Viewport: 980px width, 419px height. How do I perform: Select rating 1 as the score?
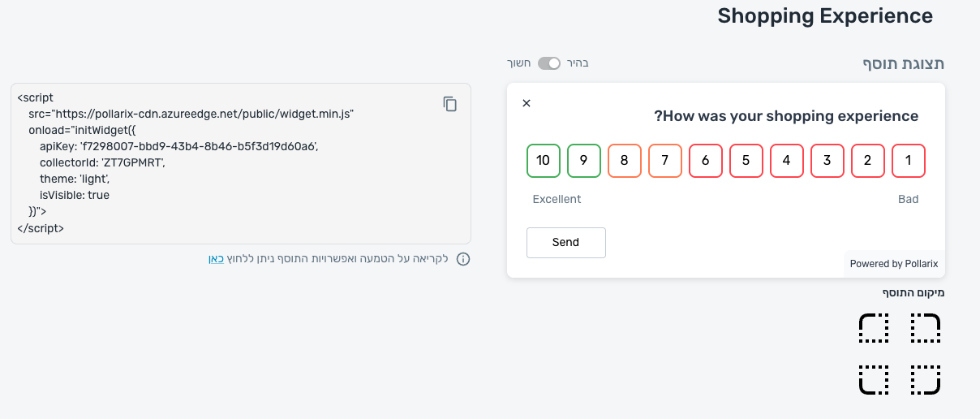[x=909, y=161]
